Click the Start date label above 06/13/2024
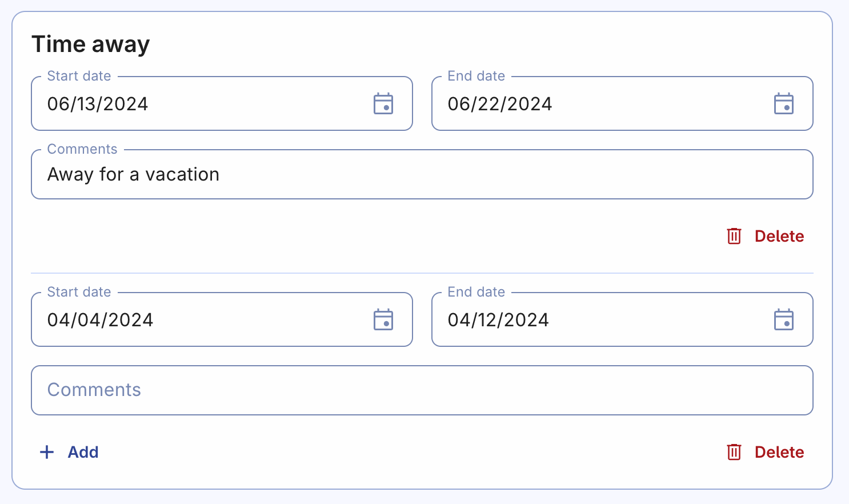Screen dimensions: 849x504 (x=79, y=76)
